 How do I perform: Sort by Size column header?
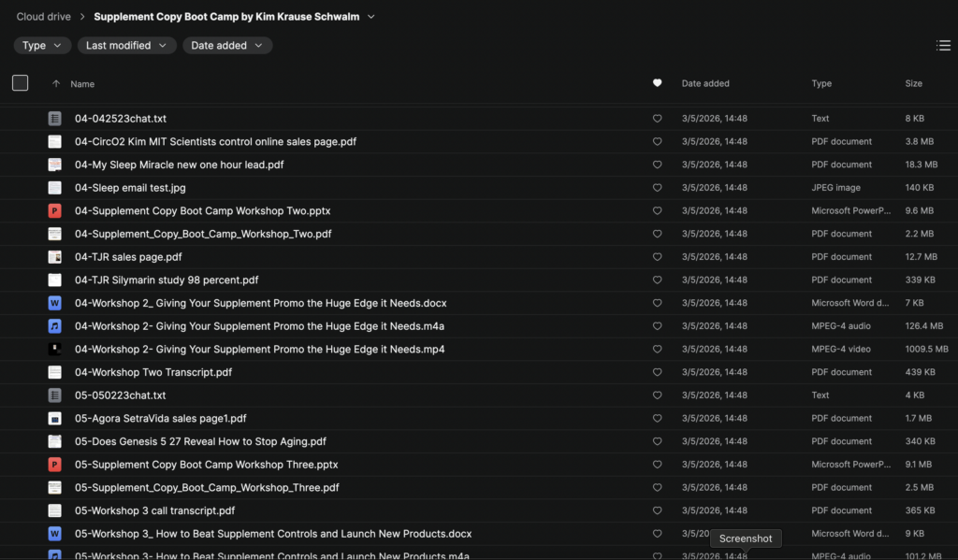point(913,83)
